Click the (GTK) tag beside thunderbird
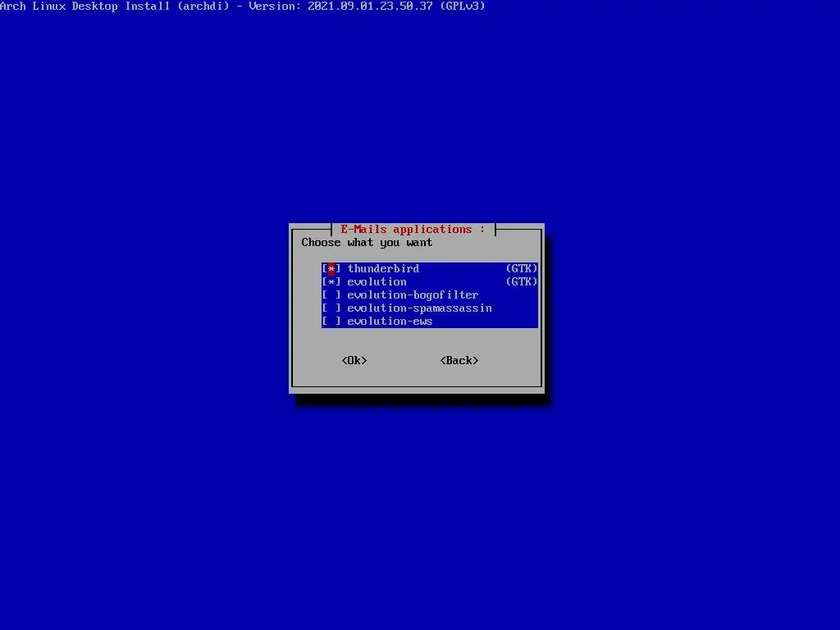Viewport: 840px width, 630px height. tap(521, 269)
